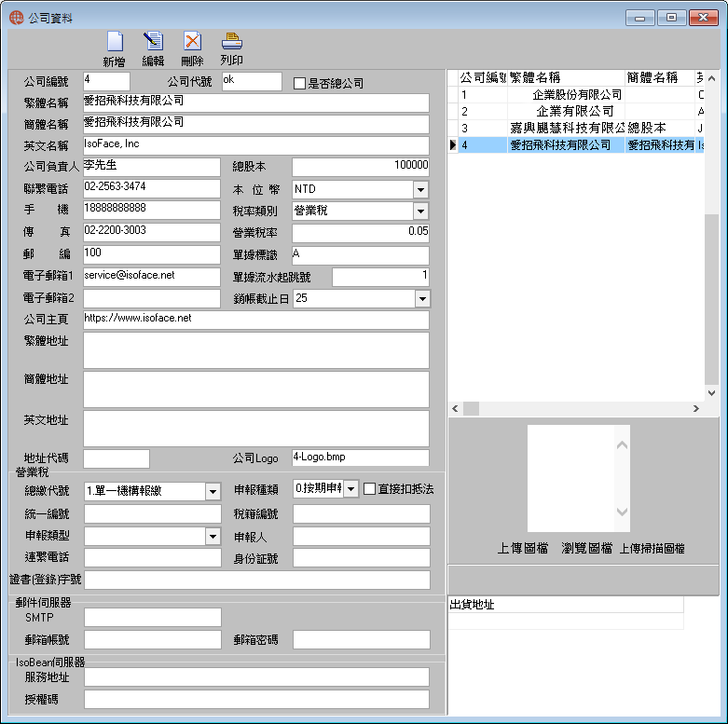Select company row 2 企業有限公司
Image resolution: width=728 pixels, height=724 pixels.
576,112
